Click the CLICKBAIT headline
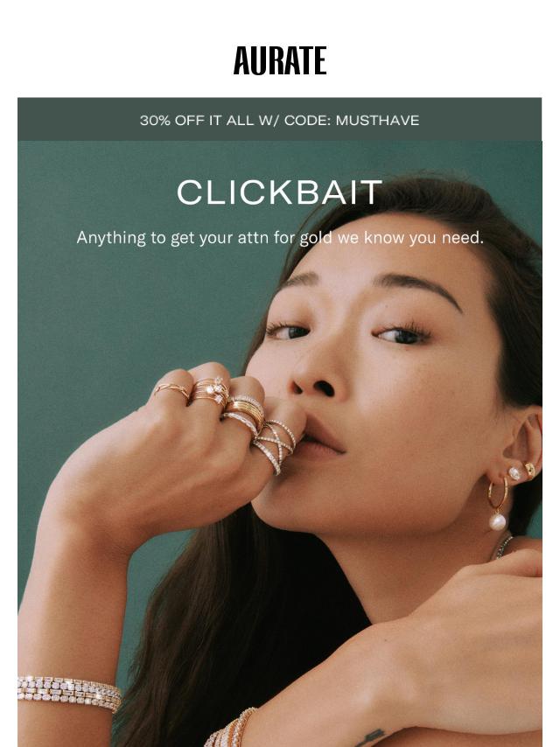This screenshot has width=560, height=747. point(279,192)
